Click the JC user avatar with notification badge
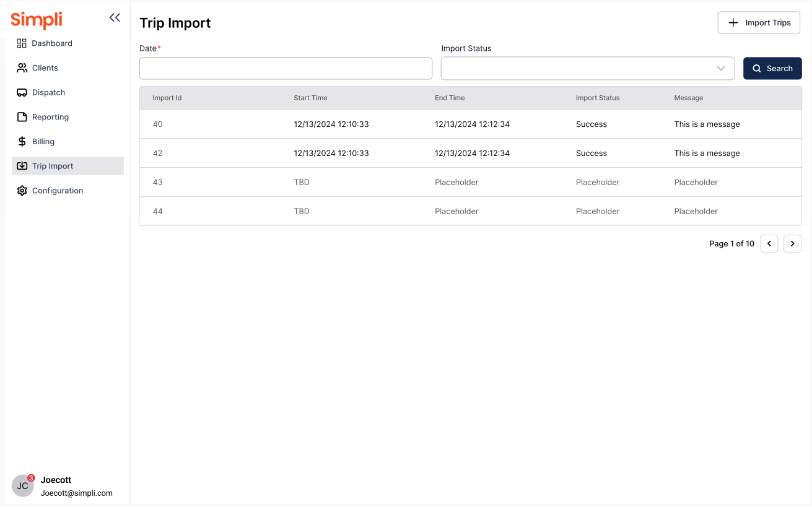The width and height of the screenshot is (812, 507). coord(23,486)
